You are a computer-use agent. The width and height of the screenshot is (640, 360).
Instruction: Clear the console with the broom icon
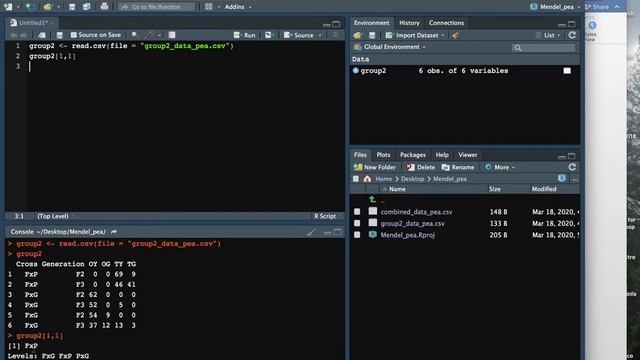coord(311,232)
